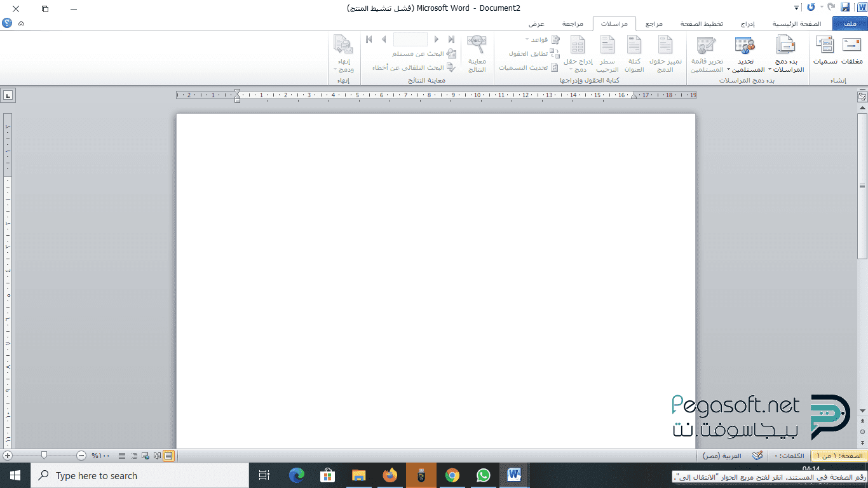Click Find Recipient (البحث عن مستلم)

424,53
